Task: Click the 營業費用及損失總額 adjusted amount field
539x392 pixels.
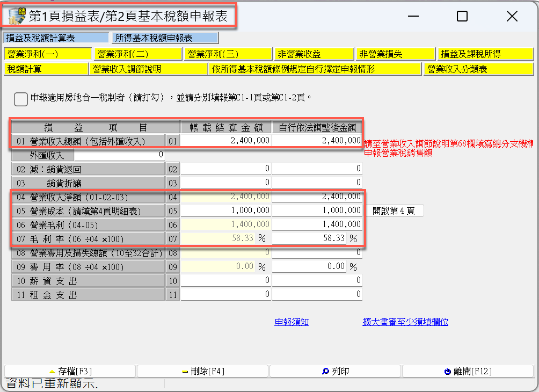Action: tap(317, 252)
